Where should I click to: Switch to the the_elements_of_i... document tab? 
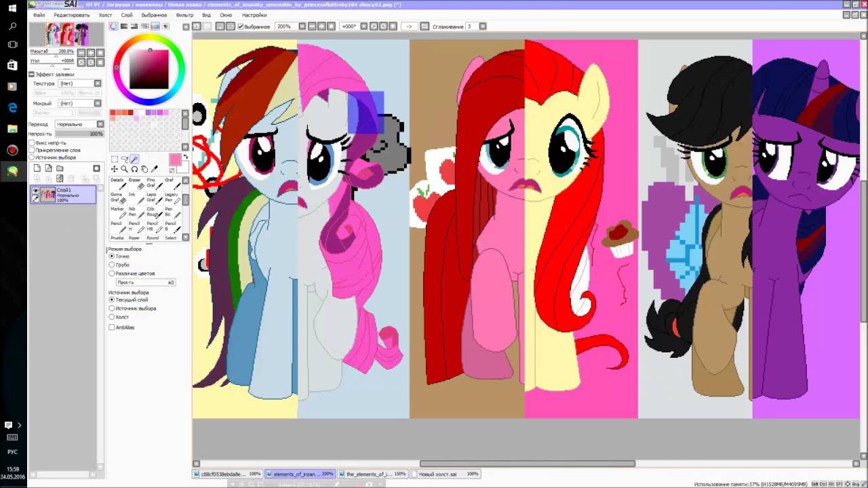click(x=373, y=474)
